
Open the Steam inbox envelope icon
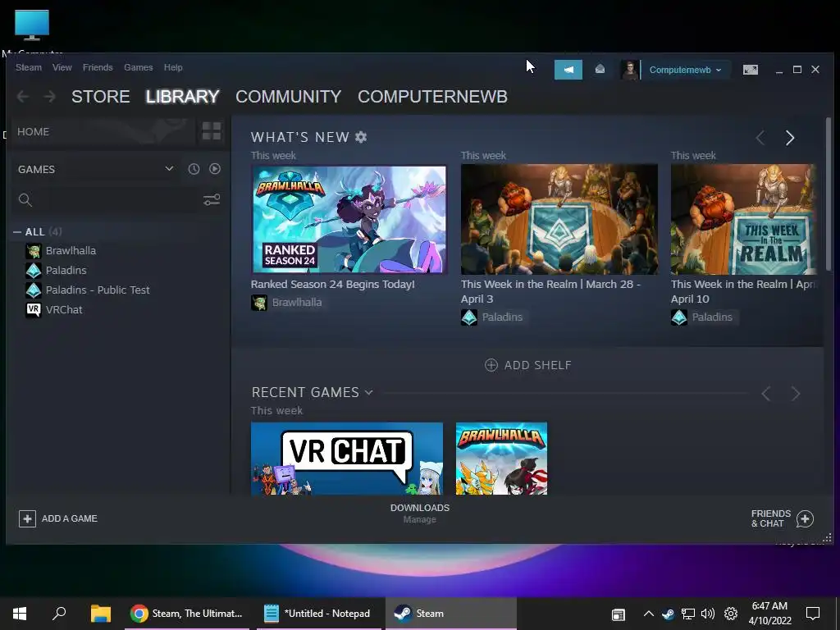coord(600,70)
